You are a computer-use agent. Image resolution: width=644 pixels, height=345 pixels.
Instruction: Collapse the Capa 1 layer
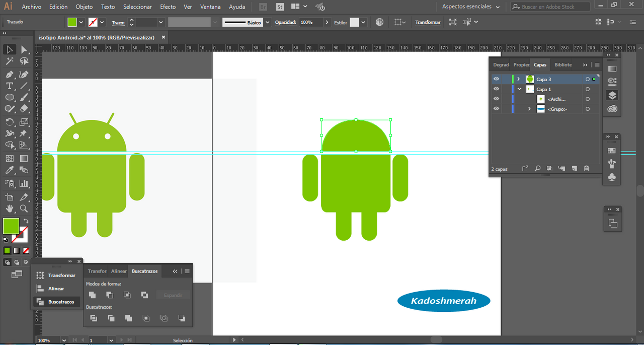[x=519, y=89]
